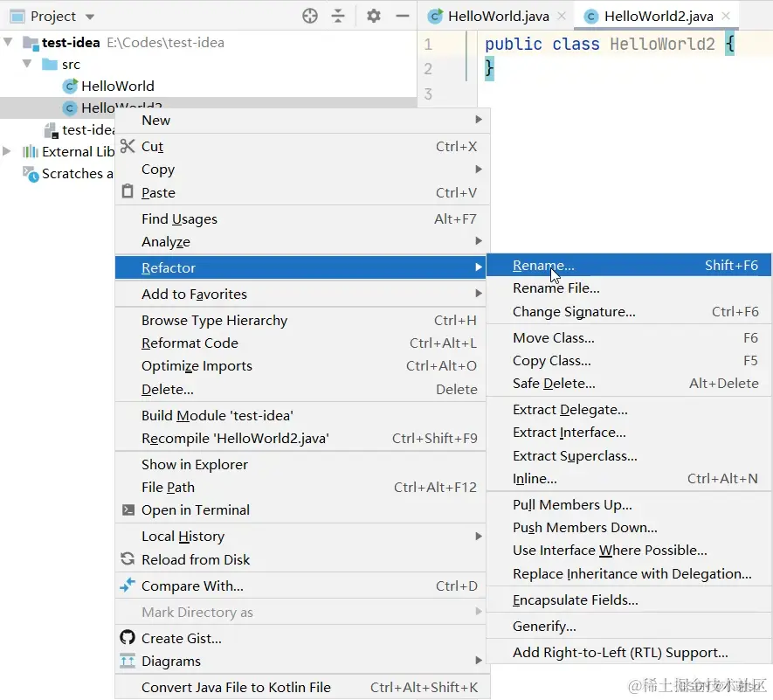This screenshot has height=700, width=773.
Task: Click the Refactor context menu entry
Action: point(300,267)
